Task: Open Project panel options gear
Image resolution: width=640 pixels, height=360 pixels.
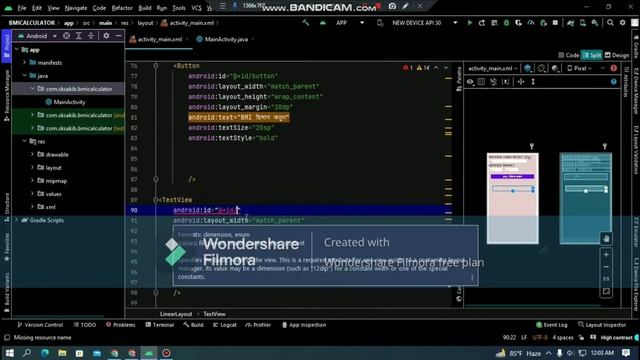Action: pyautogui.click(x=106, y=36)
